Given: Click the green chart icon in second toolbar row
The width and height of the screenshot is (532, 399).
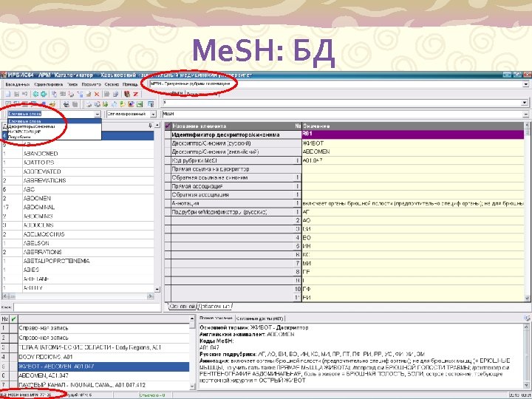Looking at the screenshot, I should tap(140, 104).
